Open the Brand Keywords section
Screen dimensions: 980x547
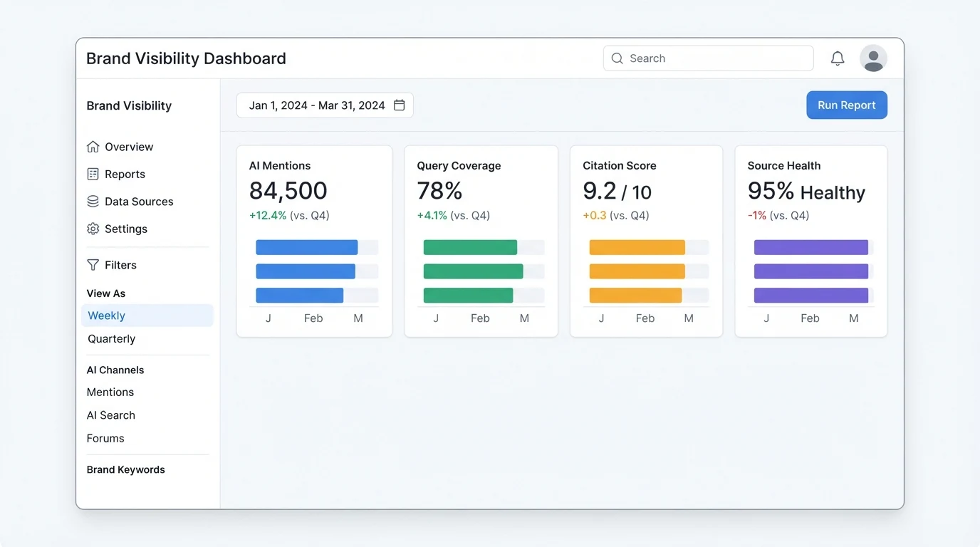click(126, 470)
